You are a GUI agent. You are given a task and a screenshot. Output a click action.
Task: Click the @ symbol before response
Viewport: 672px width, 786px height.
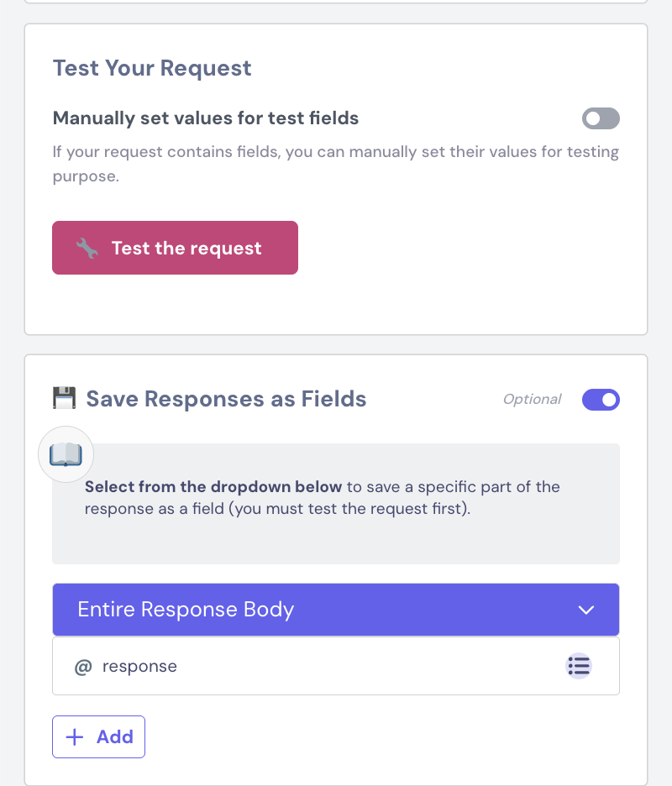(82, 666)
